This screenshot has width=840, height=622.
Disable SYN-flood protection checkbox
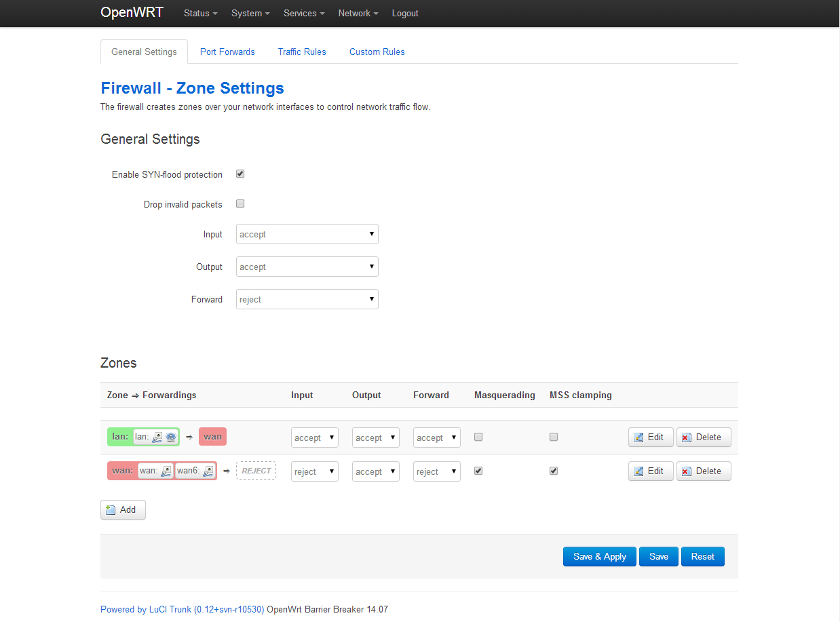[240, 174]
